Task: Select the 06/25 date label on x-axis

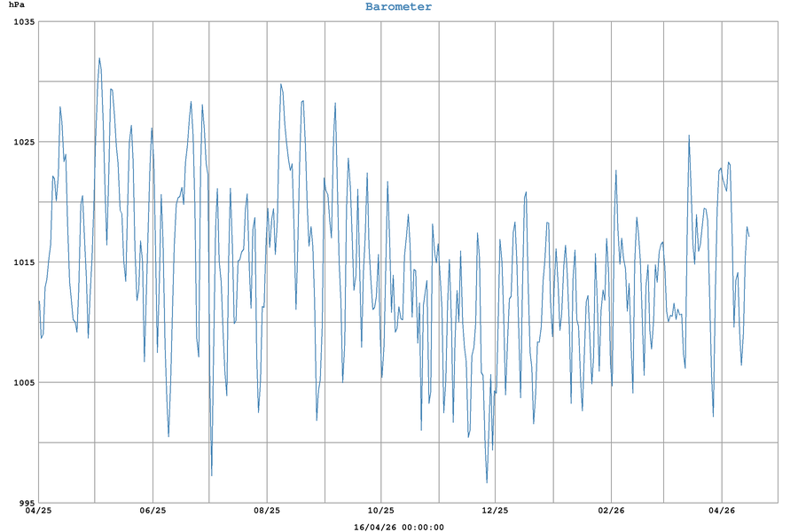Action: [x=153, y=511]
